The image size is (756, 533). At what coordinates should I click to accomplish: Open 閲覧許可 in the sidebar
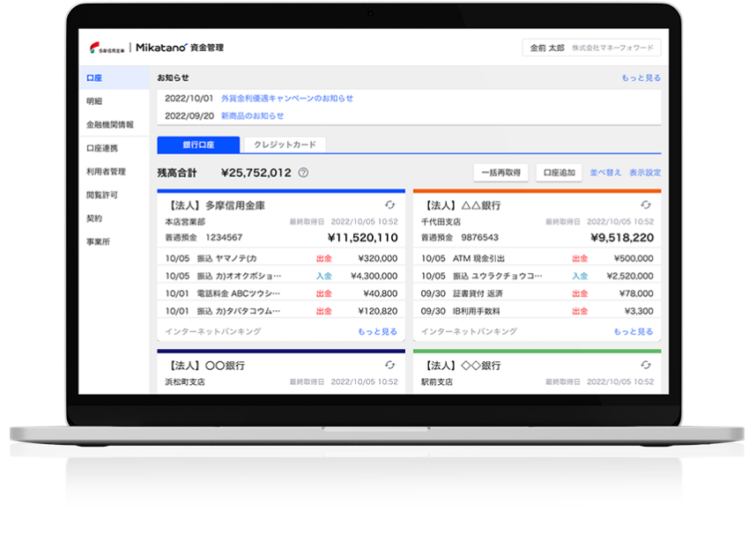(x=115, y=196)
